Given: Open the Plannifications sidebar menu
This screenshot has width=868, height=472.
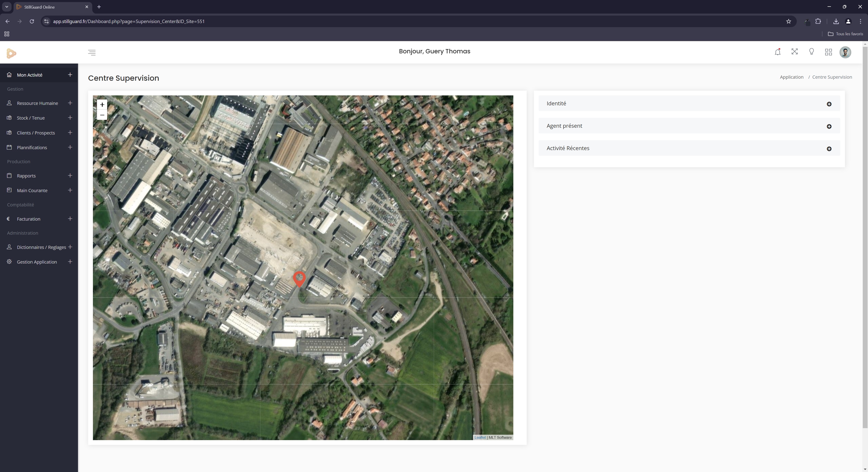Looking at the screenshot, I should pyautogui.click(x=32, y=148).
